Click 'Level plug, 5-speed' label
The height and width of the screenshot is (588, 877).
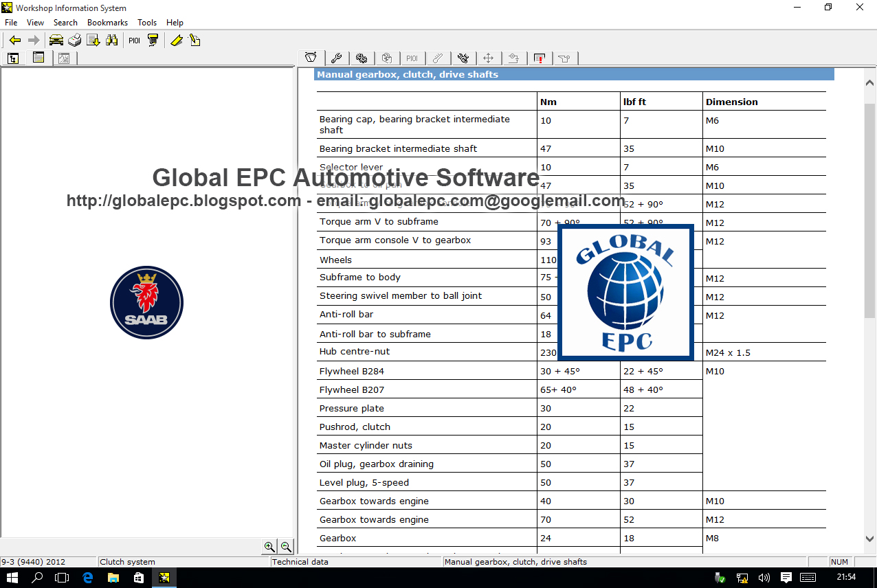(364, 482)
